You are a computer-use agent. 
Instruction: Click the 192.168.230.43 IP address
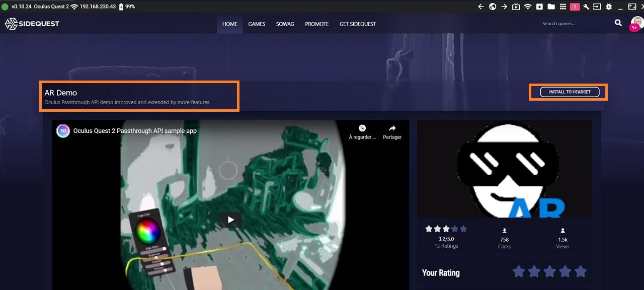coord(98,7)
